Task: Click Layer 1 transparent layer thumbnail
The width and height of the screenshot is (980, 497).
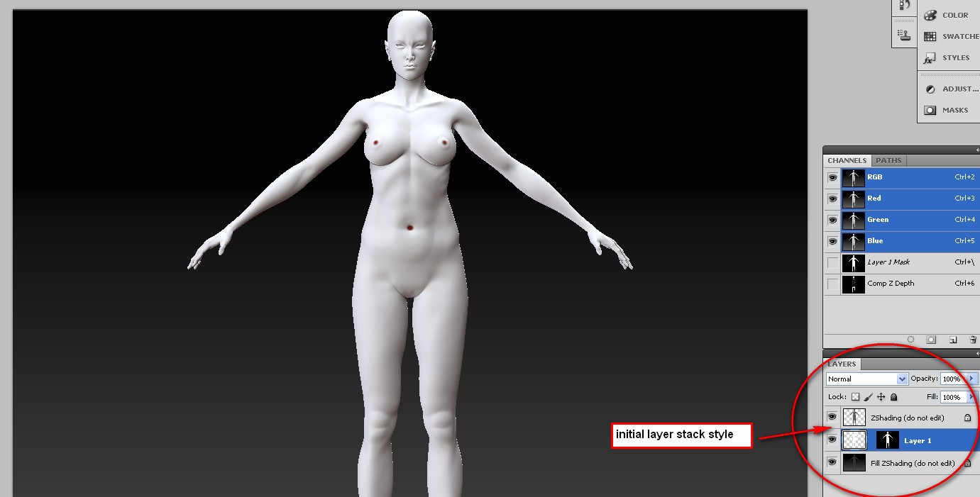Action: [854, 440]
